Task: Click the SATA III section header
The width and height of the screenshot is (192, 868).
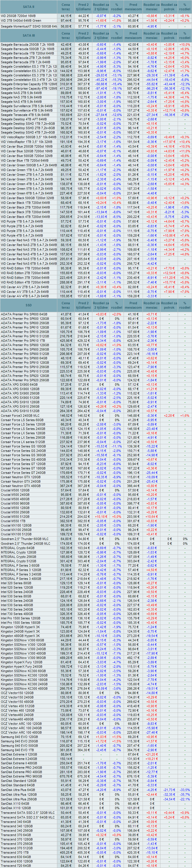Action: [29, 35]
